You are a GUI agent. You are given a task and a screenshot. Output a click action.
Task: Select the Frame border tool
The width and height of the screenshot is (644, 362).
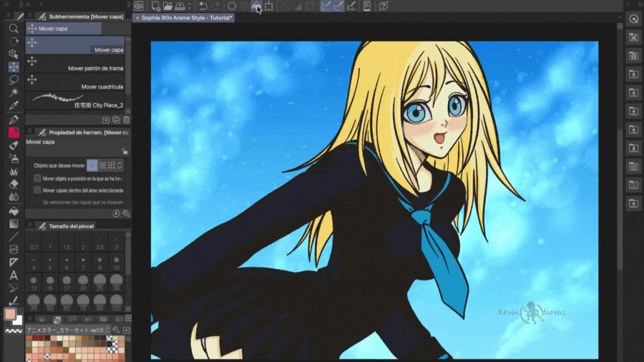[x=14, y=249]
